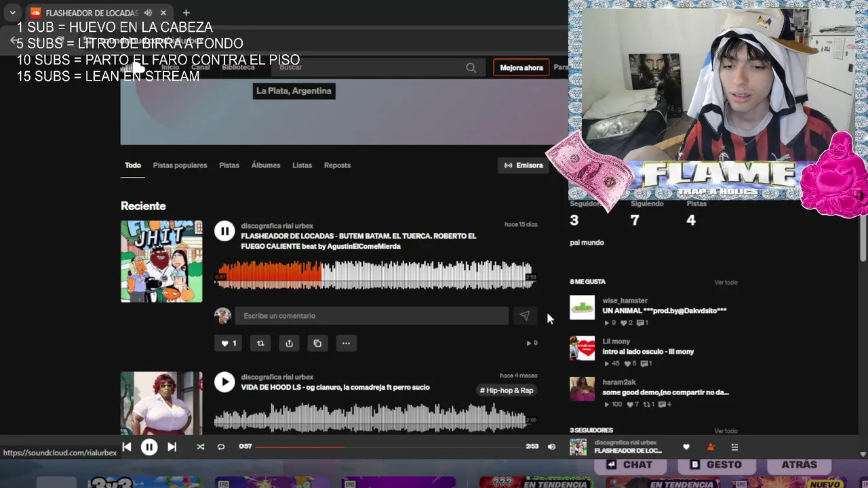Skip to next track in bottom player
Viewport: 868px width, 488px height.
click(172, 447)
